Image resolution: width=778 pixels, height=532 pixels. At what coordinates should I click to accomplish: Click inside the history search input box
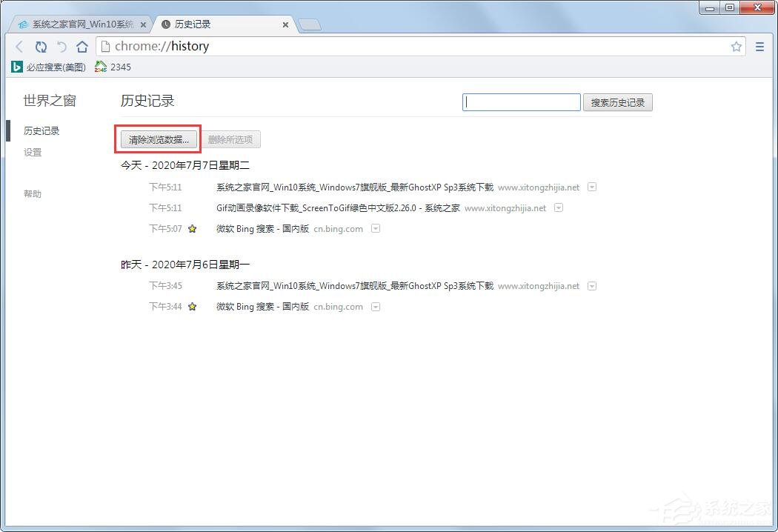[x=521, y=102]
